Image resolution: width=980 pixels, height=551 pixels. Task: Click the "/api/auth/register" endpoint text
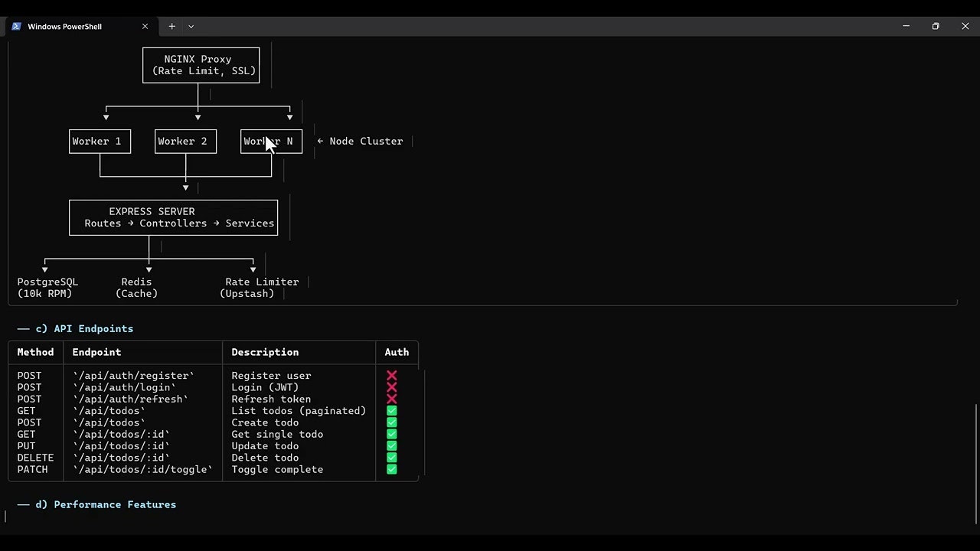tap(133, 376)
